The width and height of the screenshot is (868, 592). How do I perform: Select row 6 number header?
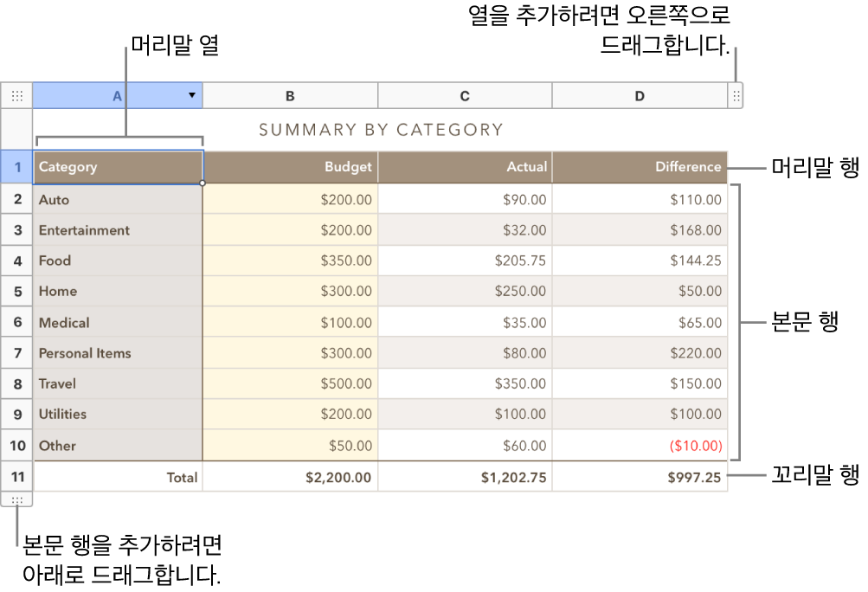[x=17, y=322]
